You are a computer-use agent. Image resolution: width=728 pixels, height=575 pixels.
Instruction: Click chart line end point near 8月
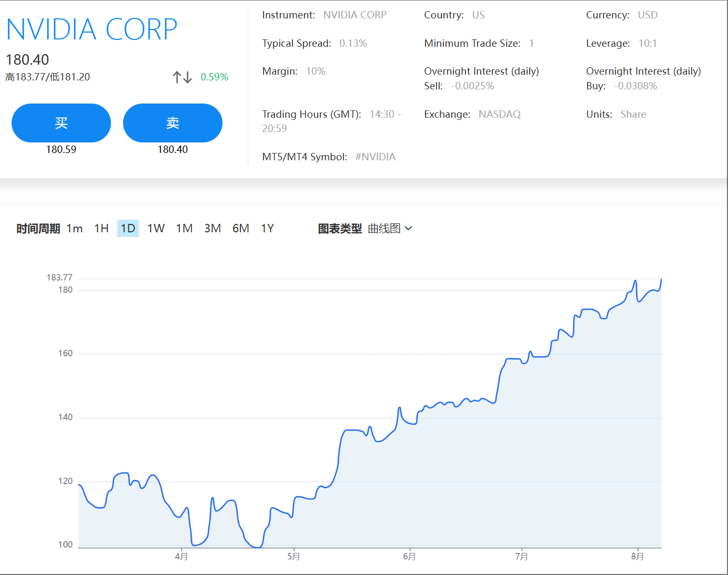click(x=661, y=279)
